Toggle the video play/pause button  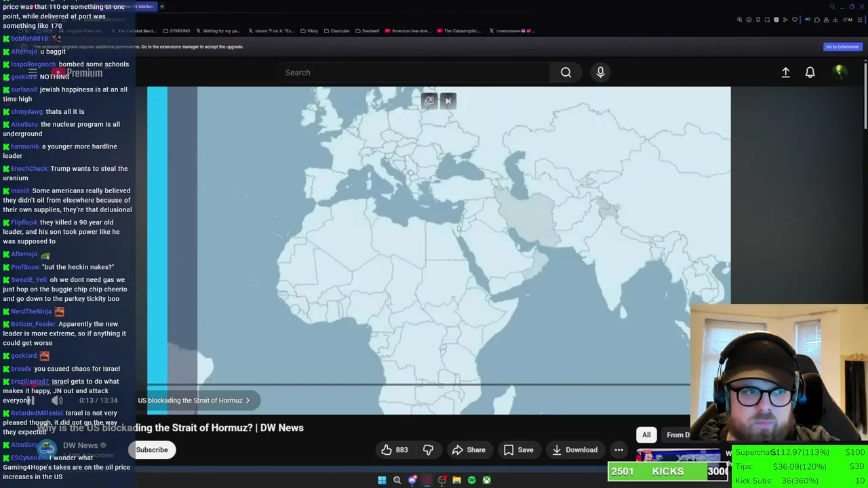[x=31, y=401]
